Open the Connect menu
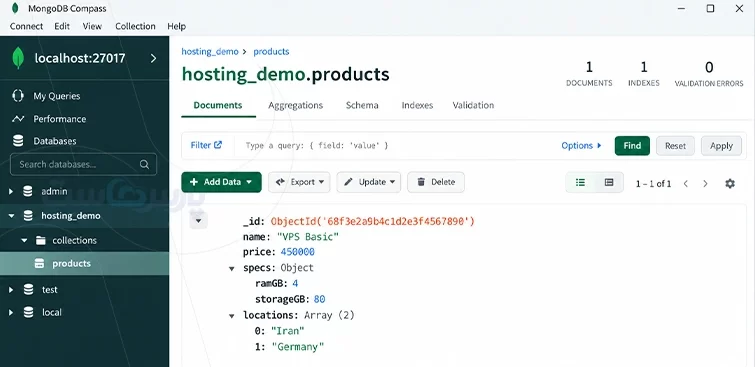 (x=26, y=26)
